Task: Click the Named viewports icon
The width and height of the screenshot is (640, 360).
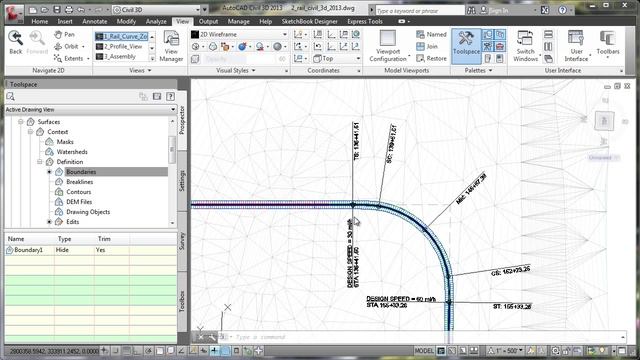Action: [x=431, y=35]
